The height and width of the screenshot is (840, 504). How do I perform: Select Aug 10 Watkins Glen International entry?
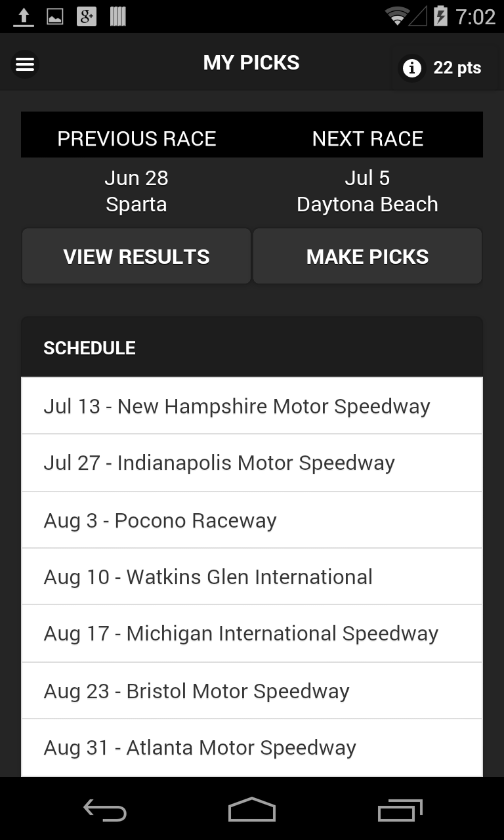[252, 577]
